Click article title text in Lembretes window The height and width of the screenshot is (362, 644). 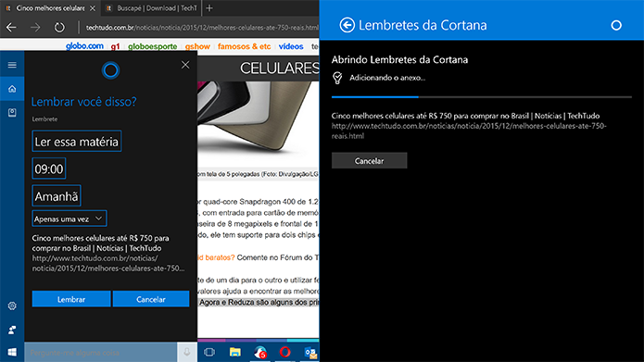(465, 116)
